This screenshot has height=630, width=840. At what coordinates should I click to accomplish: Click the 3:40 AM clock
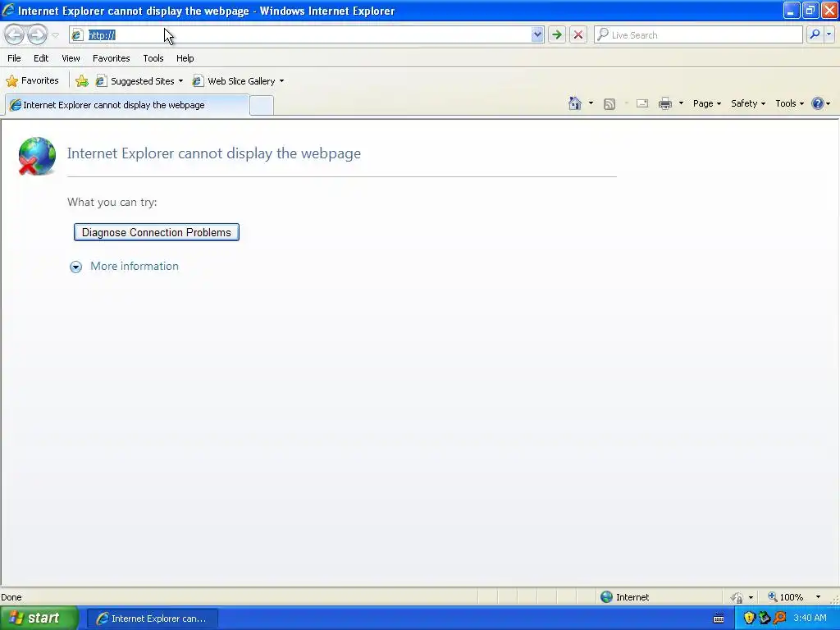pos(810,619)
